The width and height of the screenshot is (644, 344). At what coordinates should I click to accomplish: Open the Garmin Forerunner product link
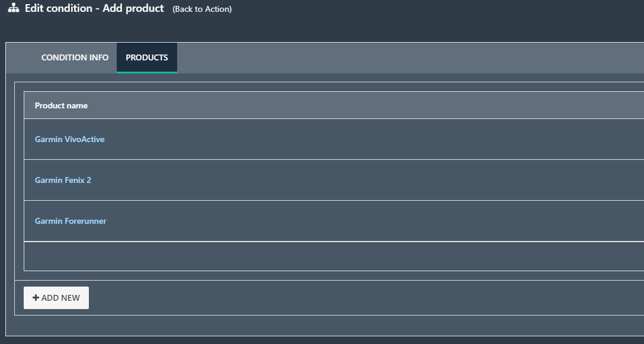point(71,221)
